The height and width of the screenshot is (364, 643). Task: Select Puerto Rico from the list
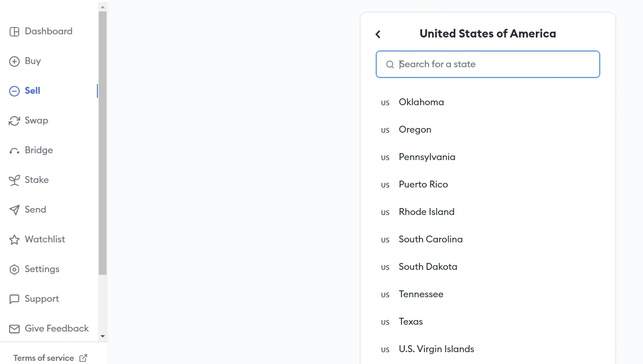tap(423, 184)
